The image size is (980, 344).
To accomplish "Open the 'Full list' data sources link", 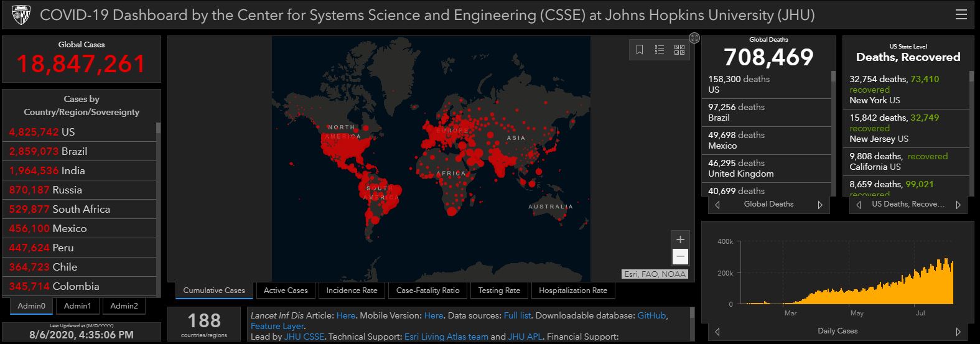I will (518, 316).
